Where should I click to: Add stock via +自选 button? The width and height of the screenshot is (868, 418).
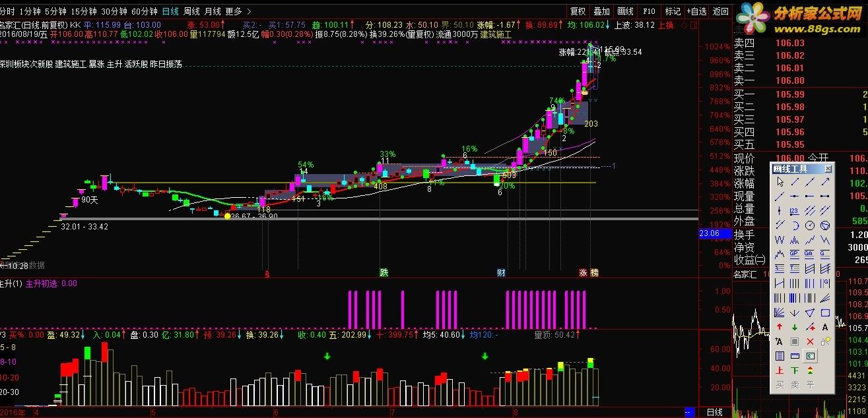pyautogui.click(x=697, y=11)
